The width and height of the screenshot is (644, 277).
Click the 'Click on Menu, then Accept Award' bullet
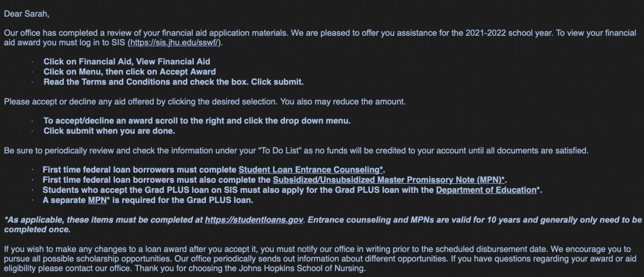coord(129,72)
